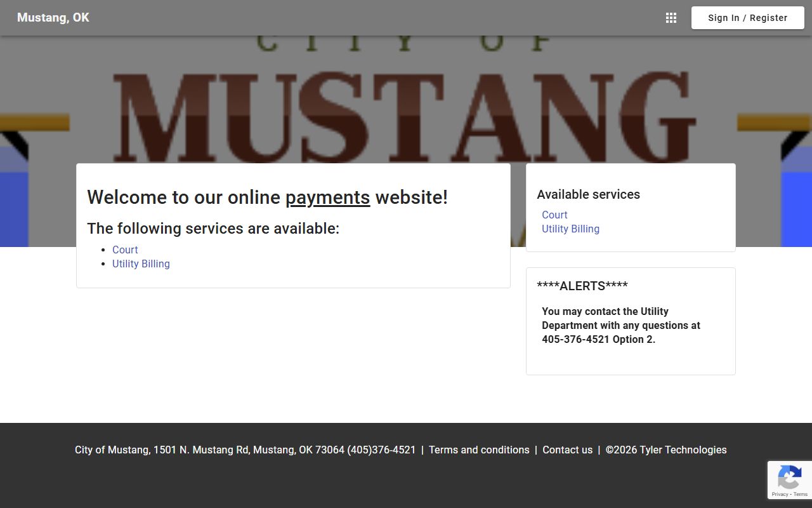812x508 pixels.
Task: Open Utility Billing in welcome list
Action: tap(141, 264)
